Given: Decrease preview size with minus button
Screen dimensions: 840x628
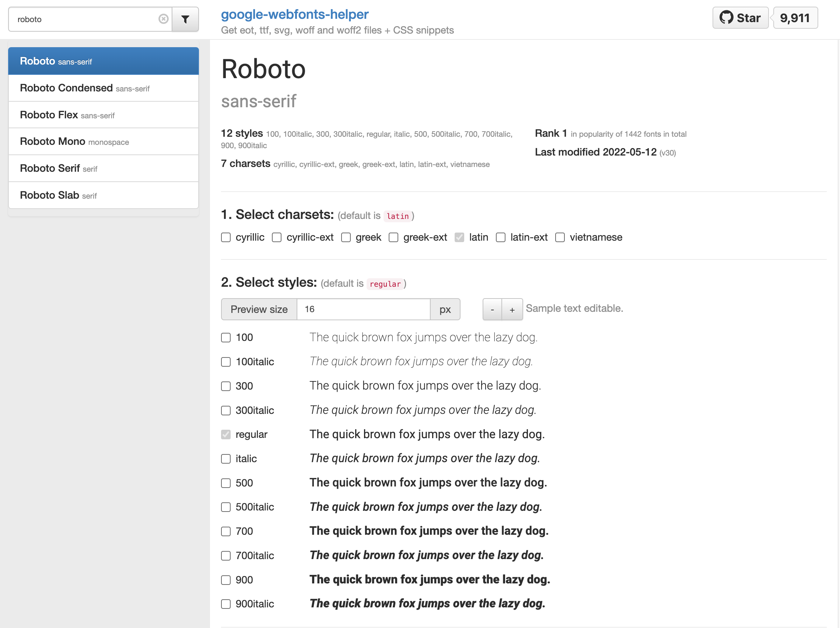Looking at the screenshot, I should (x=493, y=310).
